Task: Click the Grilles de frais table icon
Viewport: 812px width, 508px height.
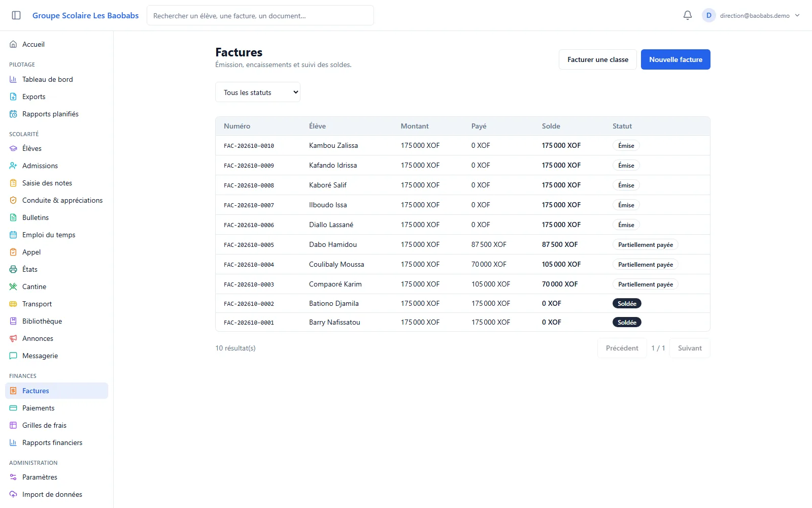Action: (x=13, y=425)
